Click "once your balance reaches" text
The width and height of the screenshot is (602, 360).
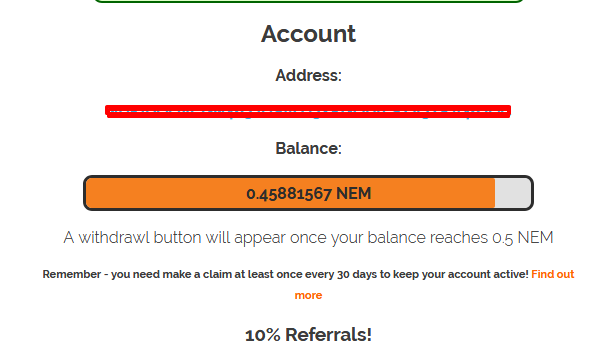coord(389,238)
